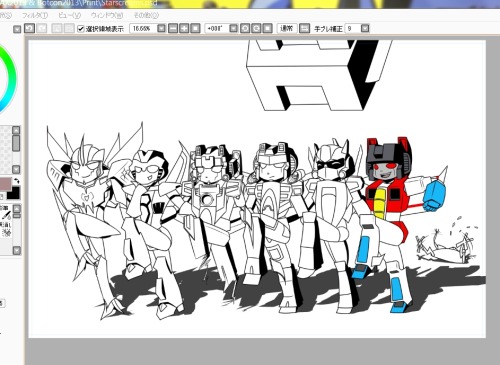500x365 pixels.
Task: Rotate canvas counterclockwise with the rotation icon
Action: [245, 28]
